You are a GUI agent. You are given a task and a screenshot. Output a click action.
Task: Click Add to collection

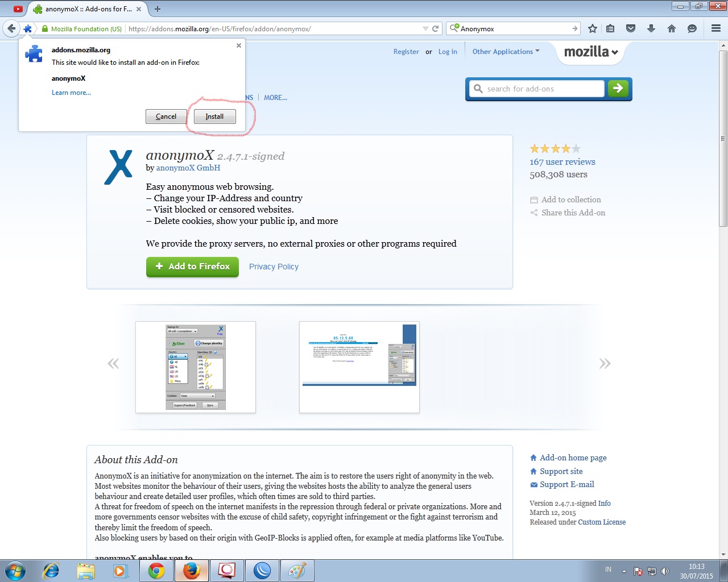tap(565, 199)
